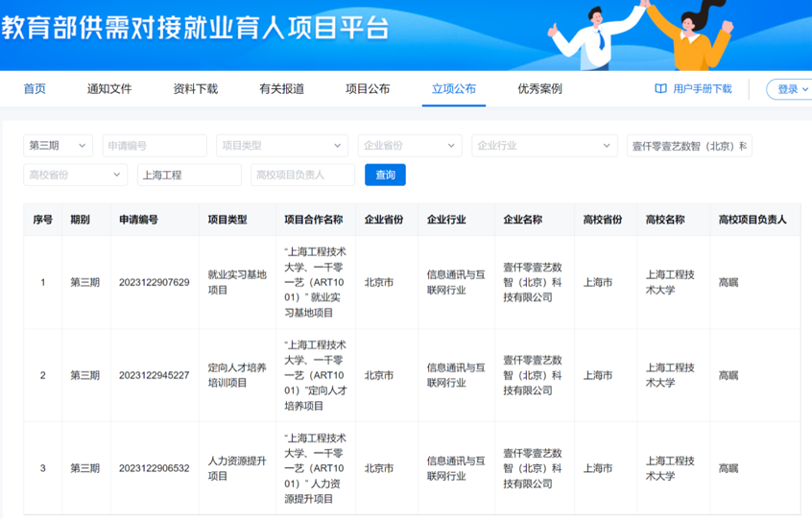Expand the 高校省份 dropdown
Image resolution: width=812 pixels, height=519 pixels.
pyautogui.click(x=75, y=175)
